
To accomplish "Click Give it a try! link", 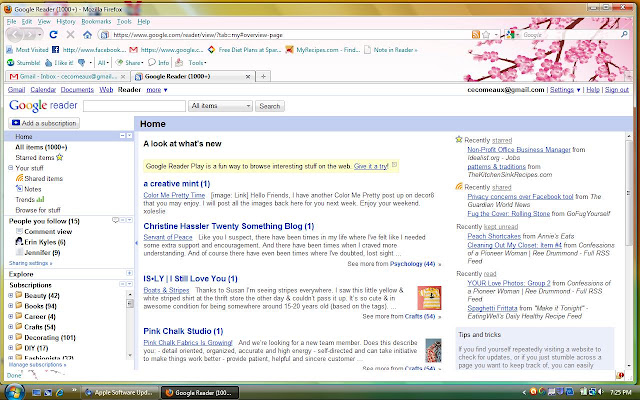I will (371, 167).
